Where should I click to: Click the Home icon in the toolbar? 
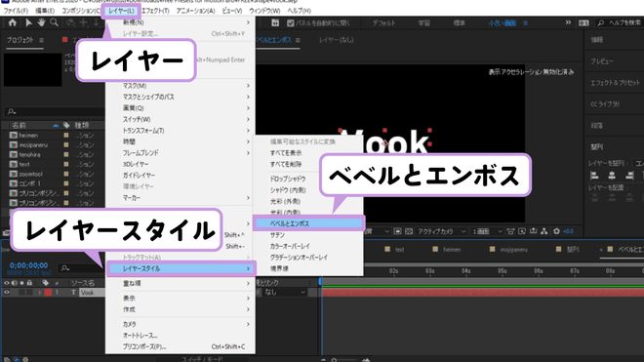[13, 23]
